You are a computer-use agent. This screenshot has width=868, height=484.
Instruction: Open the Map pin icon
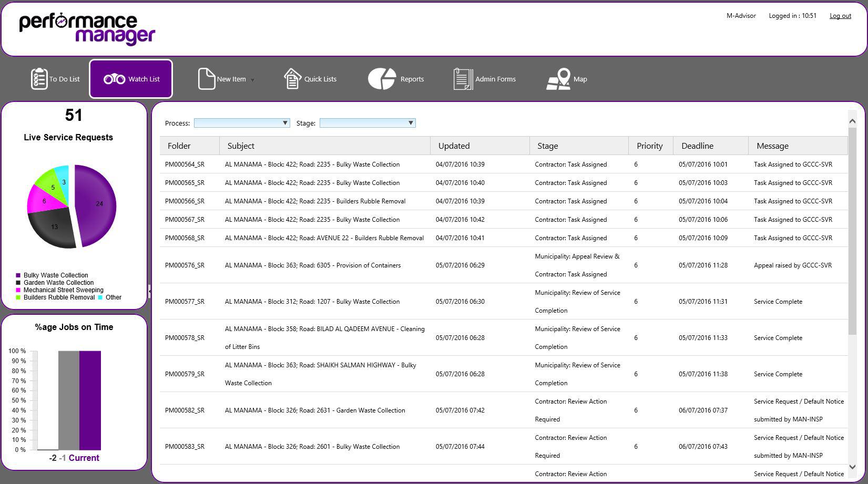(x=558, y=79)
